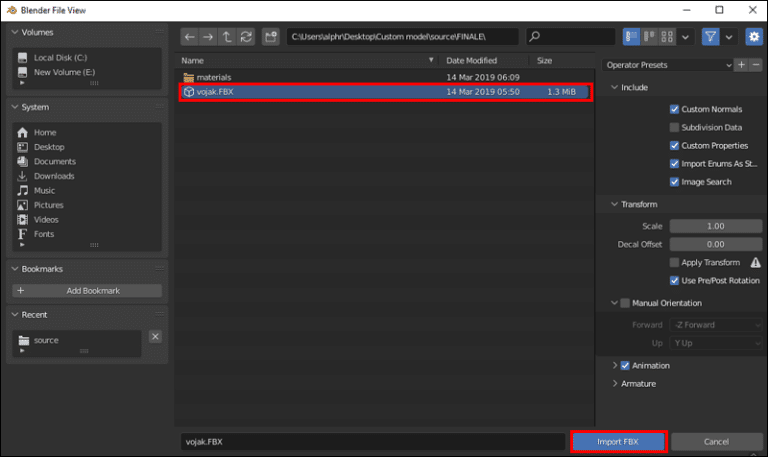Switch to vertical list display mode
Viewport: 768px width, 457px height.
[x=631, y=37]
